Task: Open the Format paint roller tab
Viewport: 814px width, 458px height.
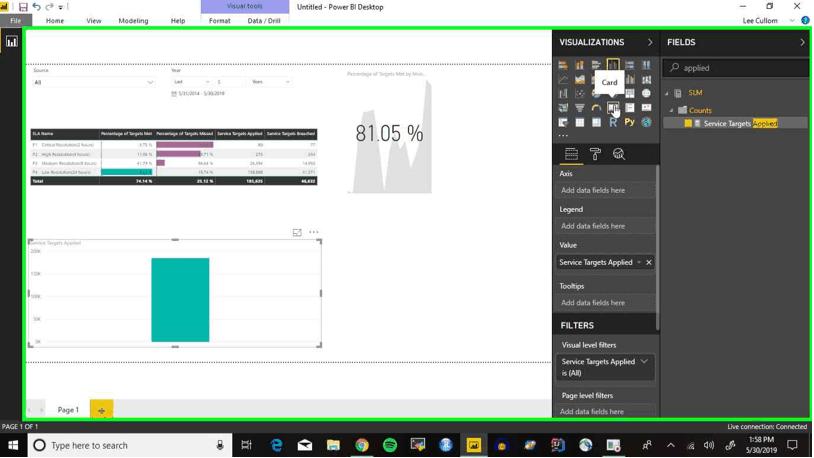Action: (595, 154)
